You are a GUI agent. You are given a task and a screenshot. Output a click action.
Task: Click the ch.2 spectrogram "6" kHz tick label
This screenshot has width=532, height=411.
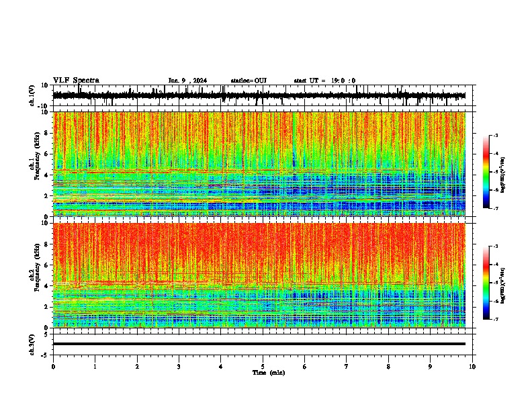(47, 265)
